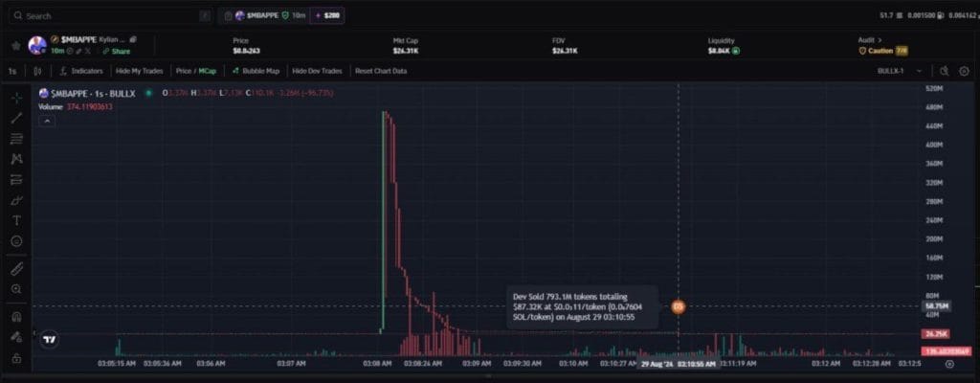Pick the text annotation tool
The height and width of the screenshot is (383, 980).
16,220
